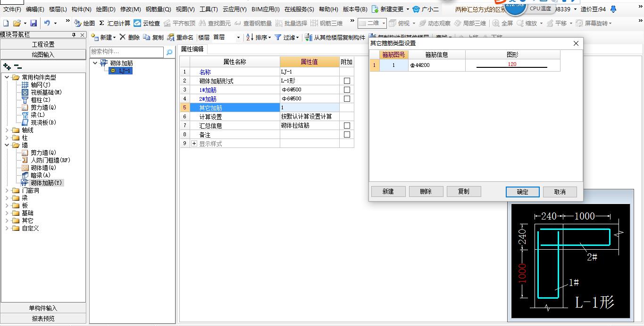Click the collapse-all minus icon in navigator

click(x=17, y=67)
